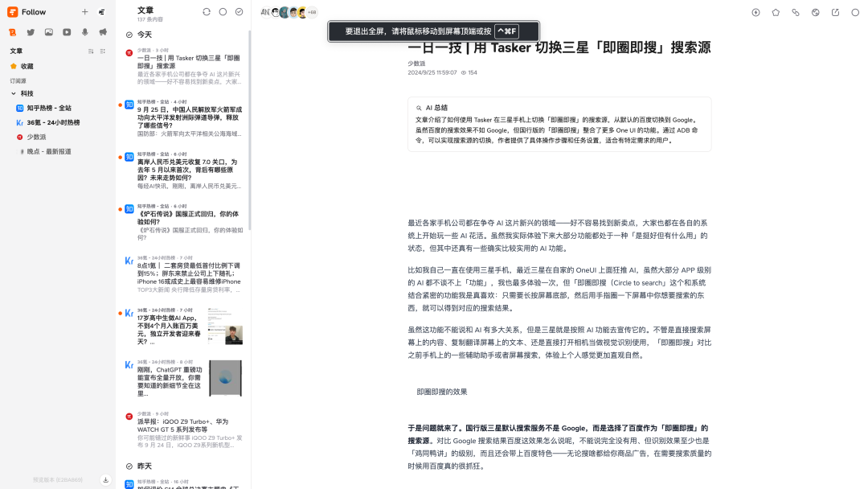This screenshot has width=868, height=489.
Task: Open the 17岁高中生做AI App article
Action: [183, 327]
